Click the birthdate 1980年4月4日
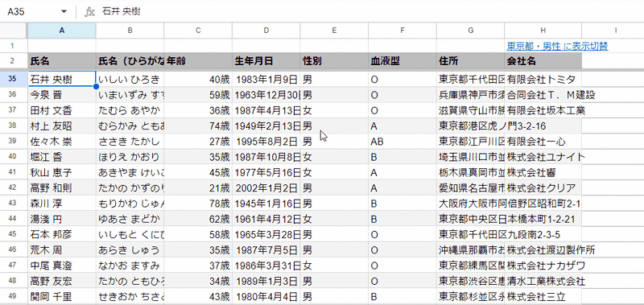644x305 pixels. (x=266, y=296)
